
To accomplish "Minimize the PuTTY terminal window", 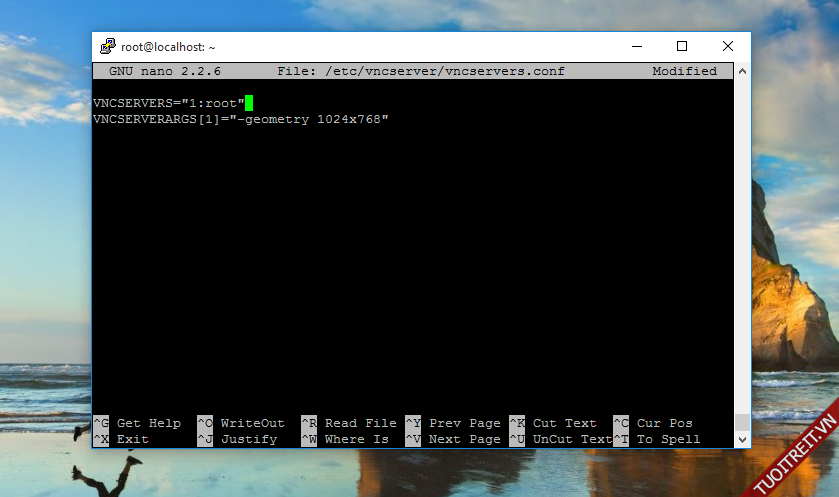I will point(636,46).
